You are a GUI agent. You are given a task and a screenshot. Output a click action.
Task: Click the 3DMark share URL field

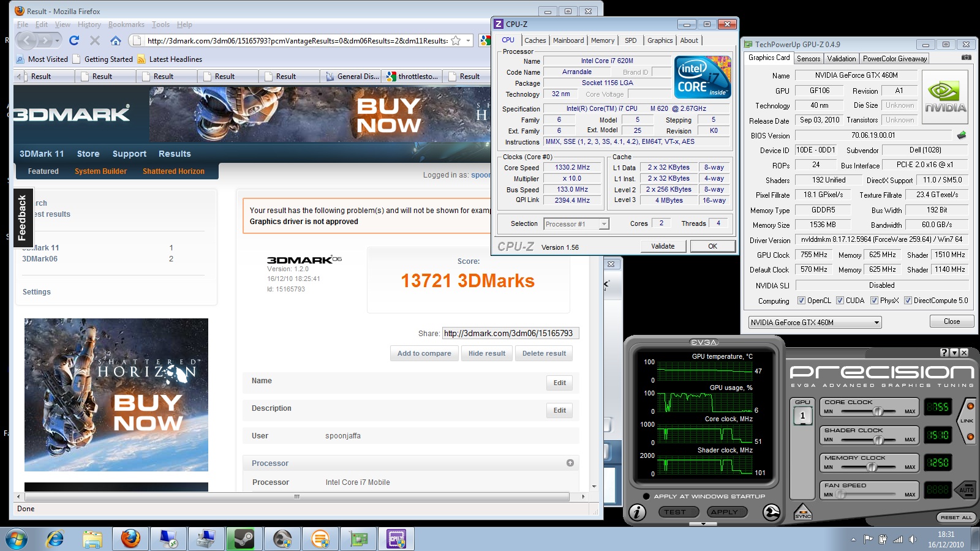coord(510,334)
